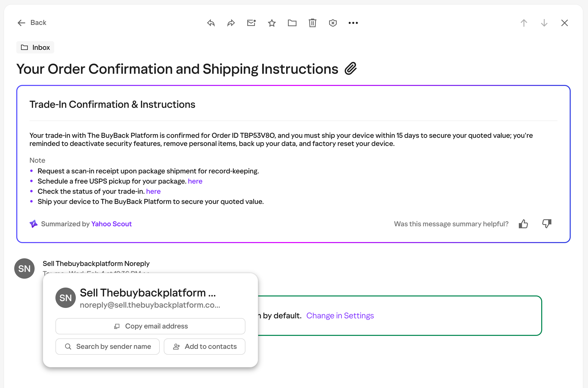This screenshot has width=588, height=388.
Task: Open the Change in Settings link
Action: pos(340,316)
